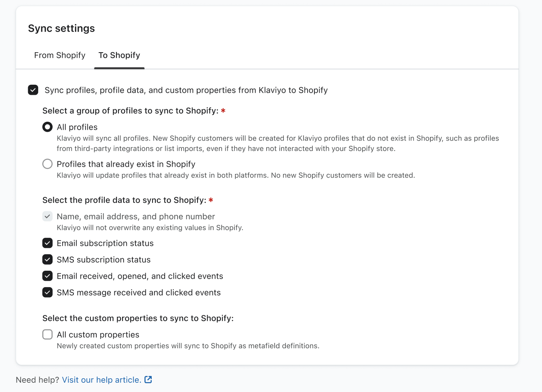
Task: Click the disabled Name, email address, phone checkbox
Action: tap(47, 216)
